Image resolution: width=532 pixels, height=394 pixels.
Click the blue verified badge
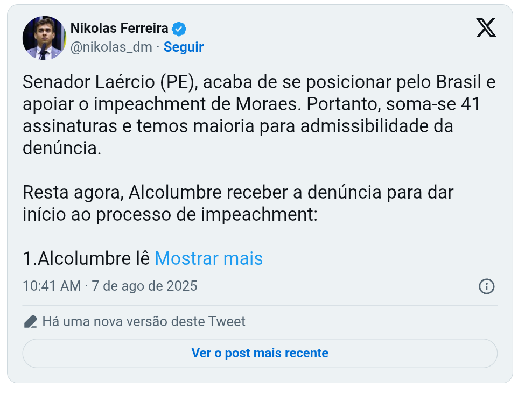179,29
